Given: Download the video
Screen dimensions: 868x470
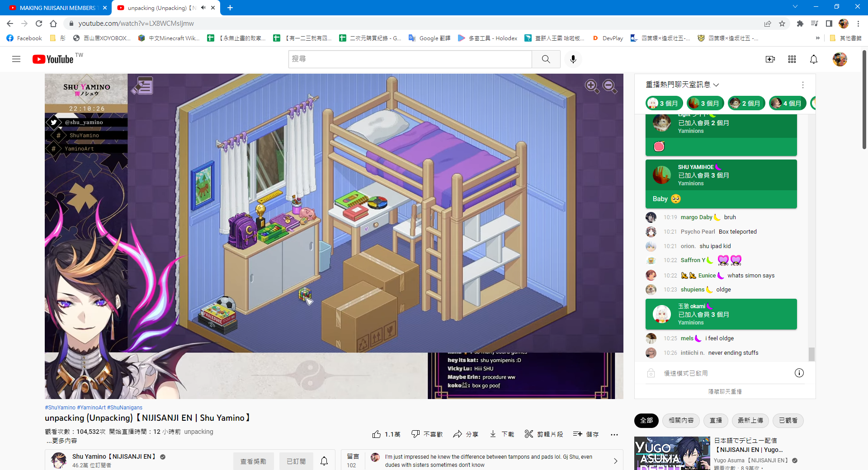Looking at the screenshot, I should [x=502, y=434].
